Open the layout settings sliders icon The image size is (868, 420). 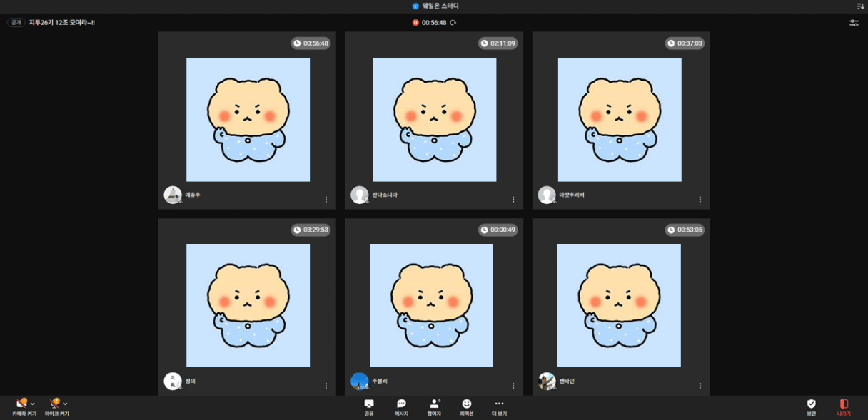854,23
